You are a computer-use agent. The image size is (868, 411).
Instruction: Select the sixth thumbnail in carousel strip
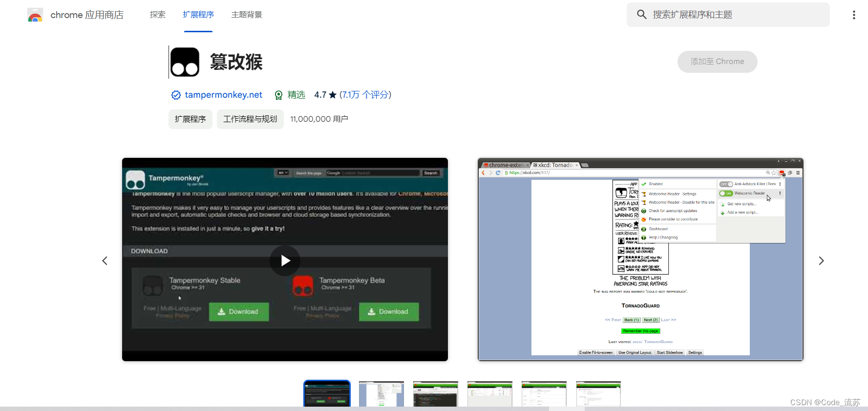598,393
